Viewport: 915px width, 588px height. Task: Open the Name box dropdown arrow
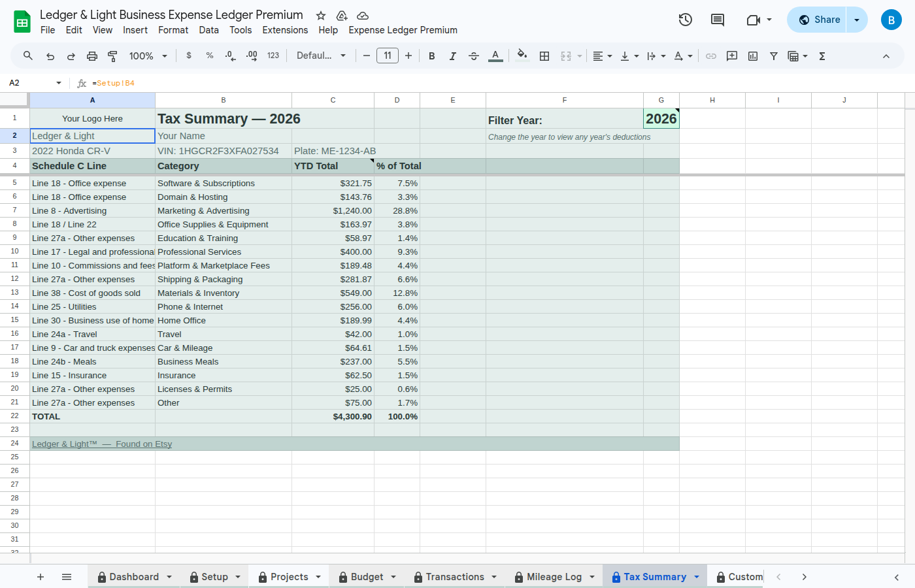pos(59,83)
